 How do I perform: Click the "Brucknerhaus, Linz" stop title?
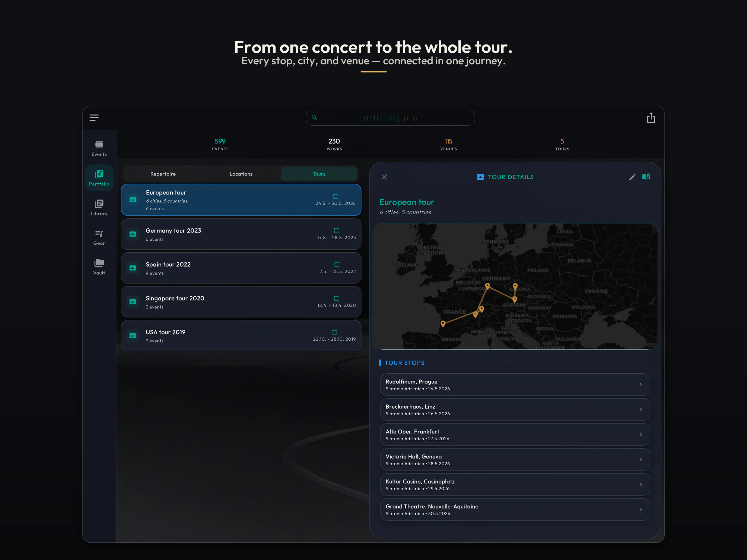click(x=410, y=406)
